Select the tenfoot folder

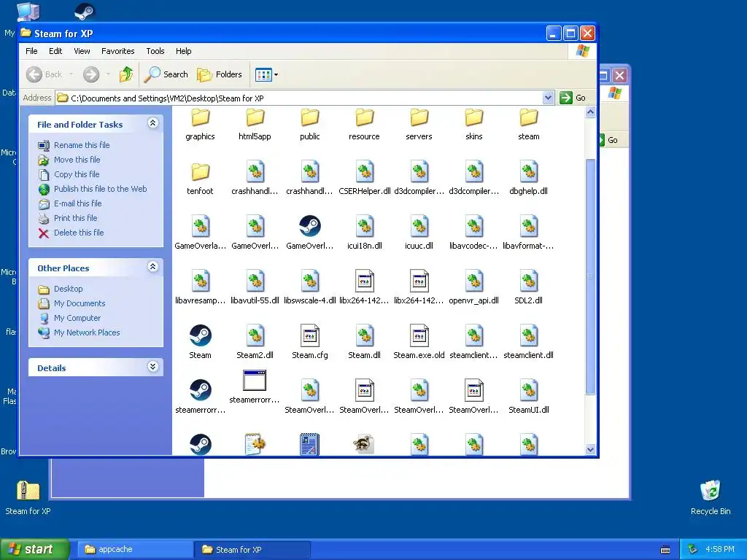(x=200, y=179)
